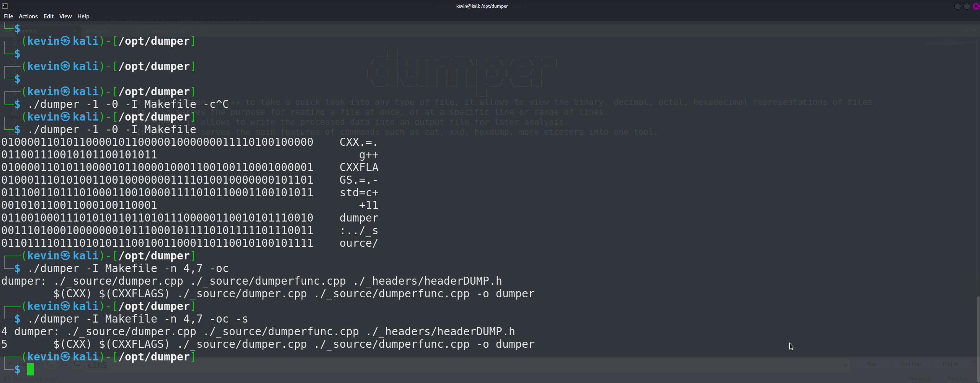Image resolution: width=980 pixels, height=383 pixels.
Task: Click the decoded text std=c+
Action: [359, 193]
